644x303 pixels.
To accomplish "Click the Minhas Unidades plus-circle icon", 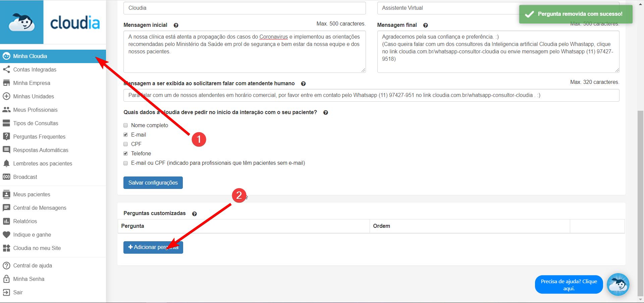I will [x=6, y=96].
